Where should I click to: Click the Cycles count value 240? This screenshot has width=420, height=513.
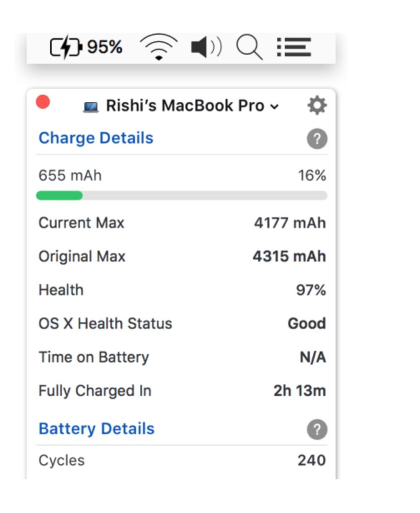click(x=311, y=460)
